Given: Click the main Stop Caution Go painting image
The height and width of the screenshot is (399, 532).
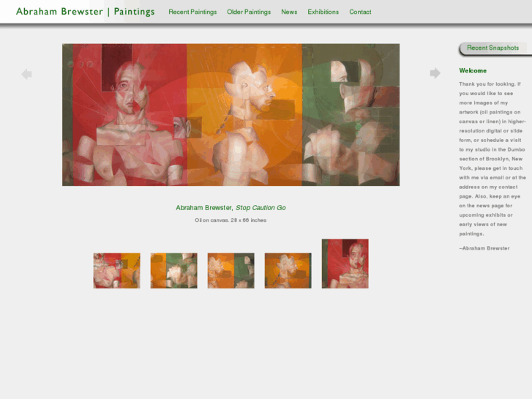Looking at the screenshot, I should click(x=231, y=115).
